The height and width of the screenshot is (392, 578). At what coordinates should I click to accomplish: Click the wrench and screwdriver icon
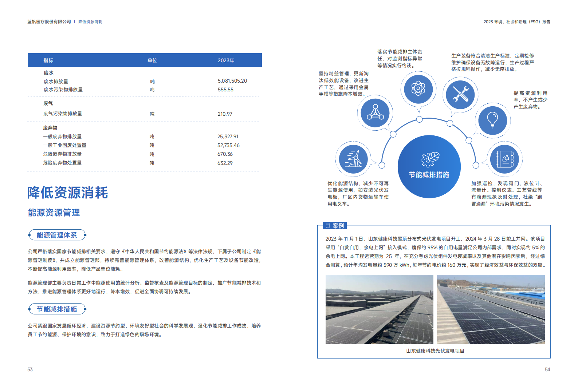click(x=460, y=94)
